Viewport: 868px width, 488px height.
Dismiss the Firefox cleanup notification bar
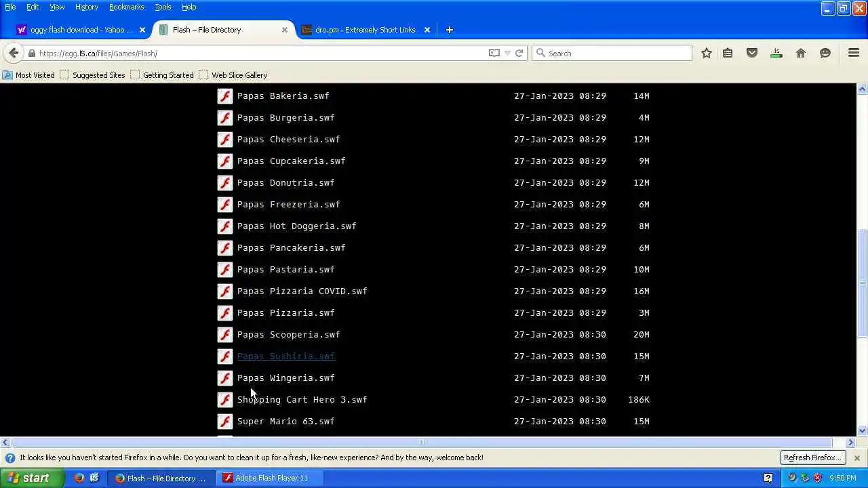click(857, 458)
